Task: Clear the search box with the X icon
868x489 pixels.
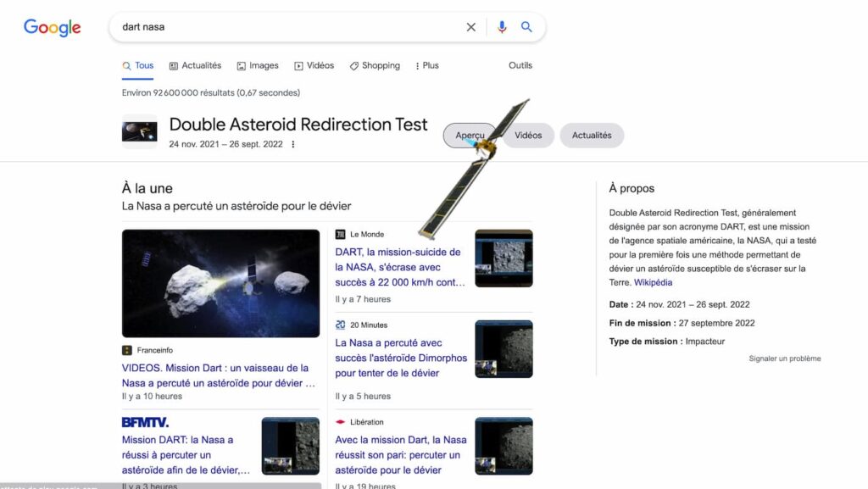Action: (x=470, y=27)
